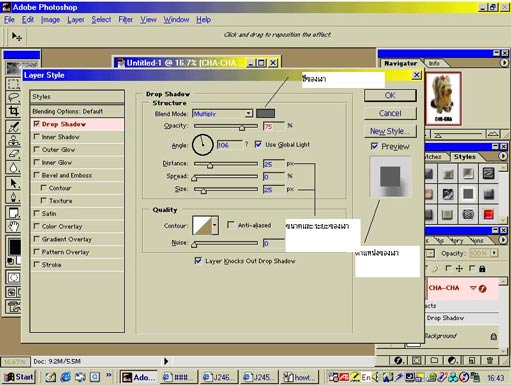Open status bar document info arrow
The height and width of the screenshot is (385, 511).
[166, 361]
